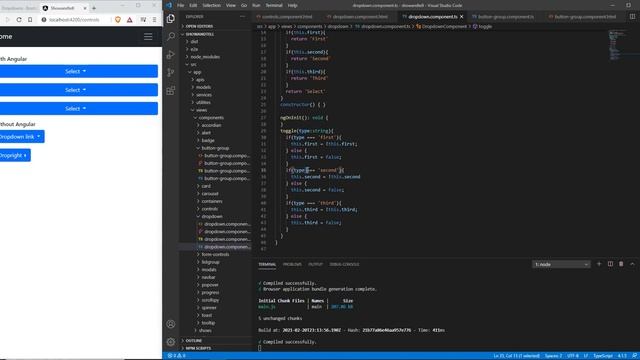Open a new browser tab
Screen dimensions: 640x360
[94, 8]
